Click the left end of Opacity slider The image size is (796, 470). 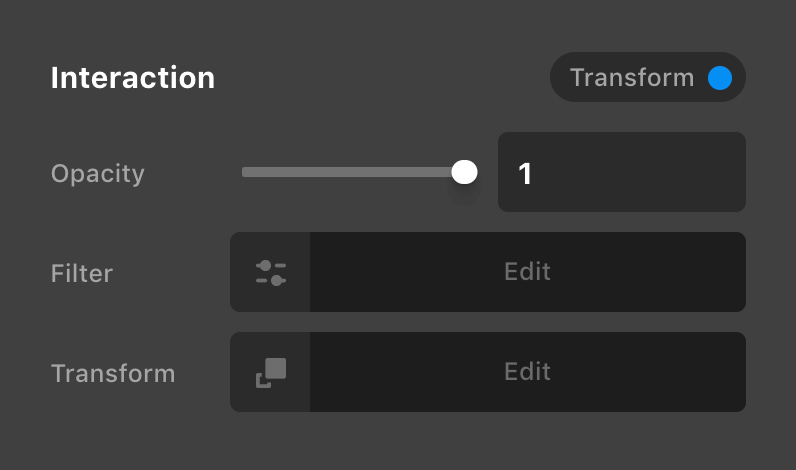point(246,172)
